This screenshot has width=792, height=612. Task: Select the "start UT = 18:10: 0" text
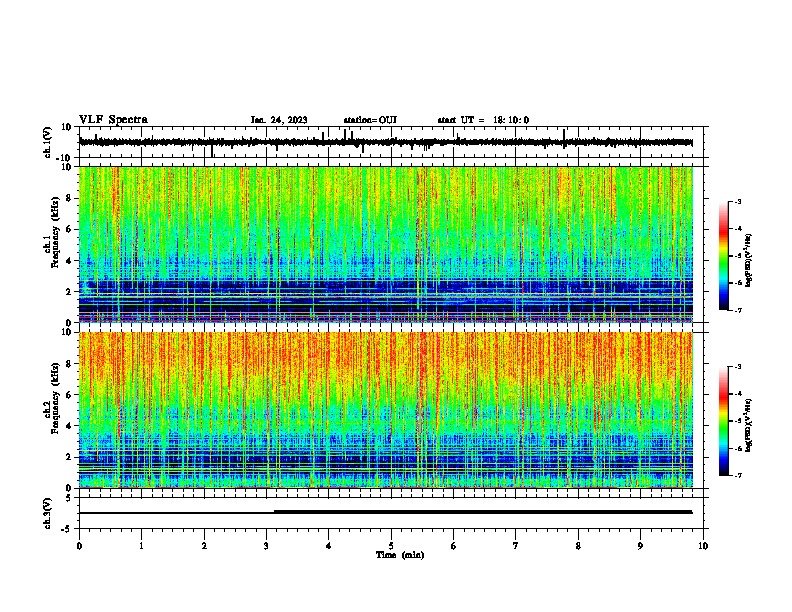pyautogui.click(x=483, y=120)
